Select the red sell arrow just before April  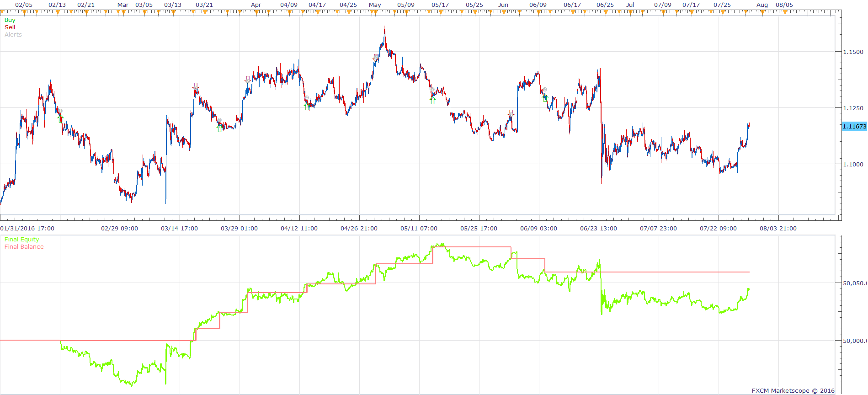248,79
